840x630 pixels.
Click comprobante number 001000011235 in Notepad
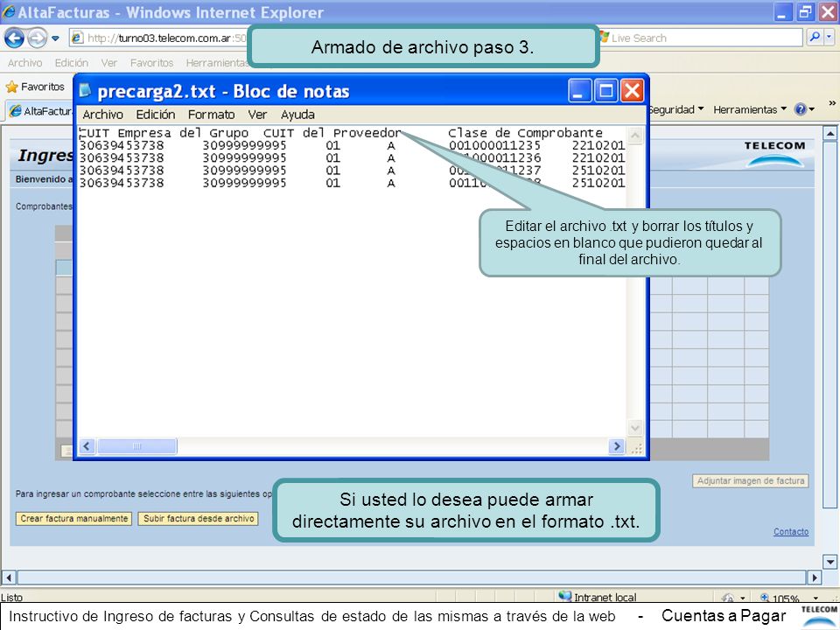click(x=494, y=145)
